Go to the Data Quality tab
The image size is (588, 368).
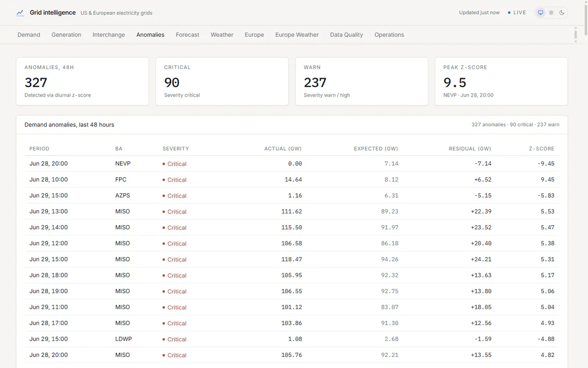click(x=346, y=35)
